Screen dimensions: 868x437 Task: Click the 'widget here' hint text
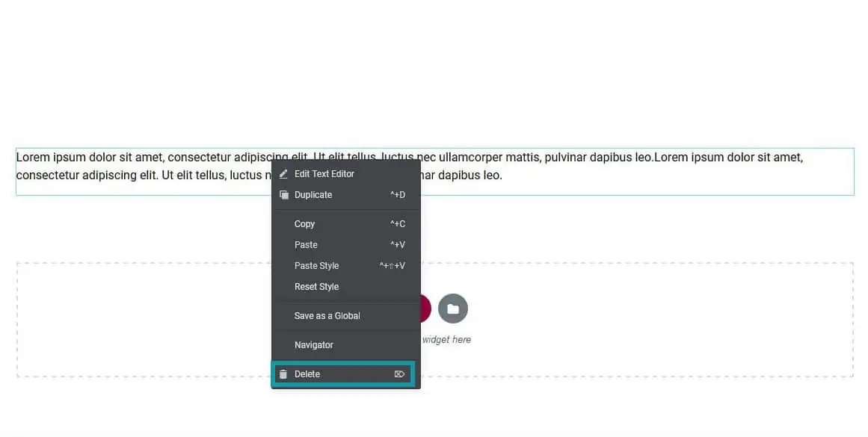pyautogui.click(x=447, y=340)
